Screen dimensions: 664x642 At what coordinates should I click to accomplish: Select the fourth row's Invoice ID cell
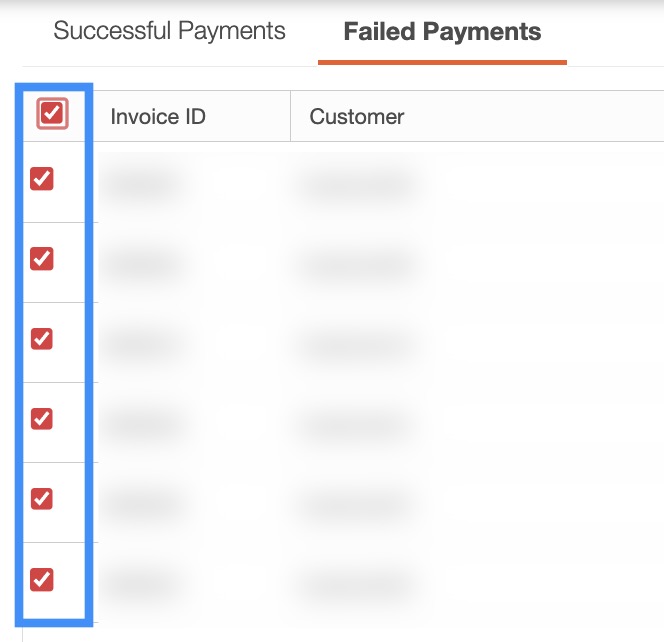pyautogui.click(x=142, y=425)
